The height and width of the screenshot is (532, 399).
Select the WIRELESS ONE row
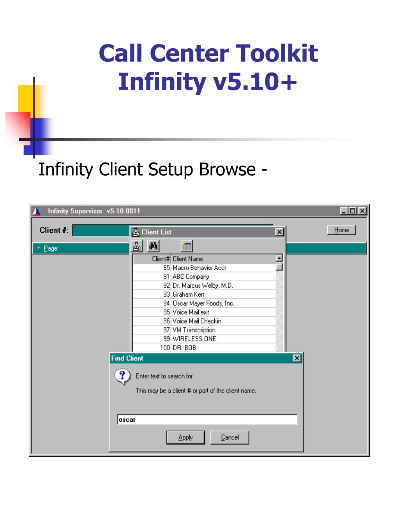(204, 339)
